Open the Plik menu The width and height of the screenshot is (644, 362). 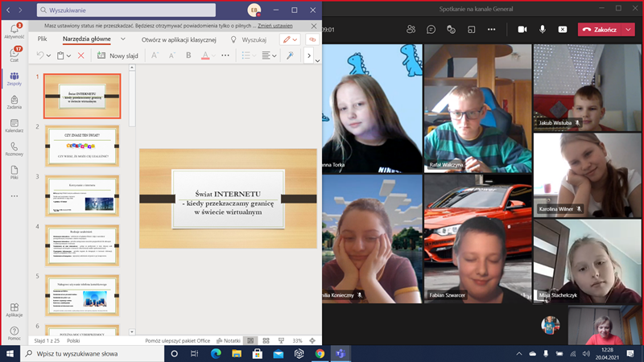[42, 39]
